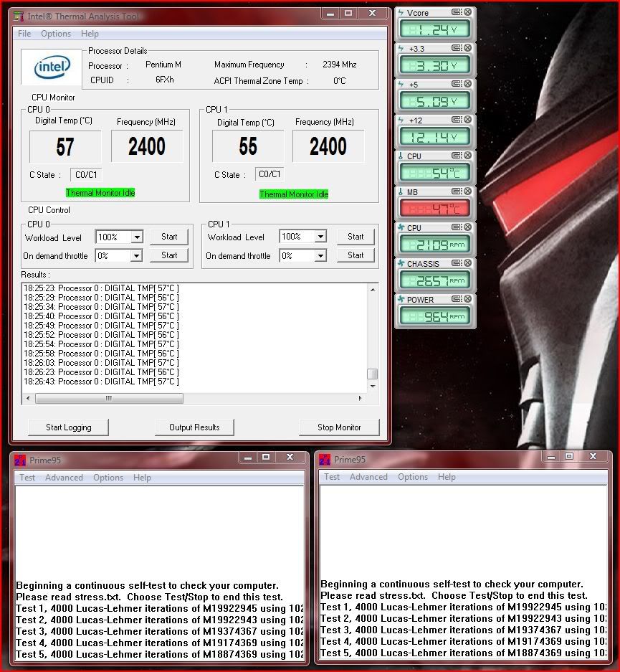Click the CPU 1 C State field
Viewport: 620px width, 672px height.
pyautogui.click(x=270, y=174)
